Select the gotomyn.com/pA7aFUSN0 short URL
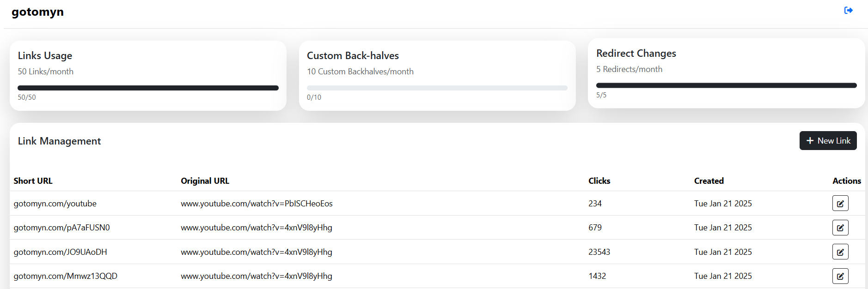The image size is (868, 289). point(61,228)
